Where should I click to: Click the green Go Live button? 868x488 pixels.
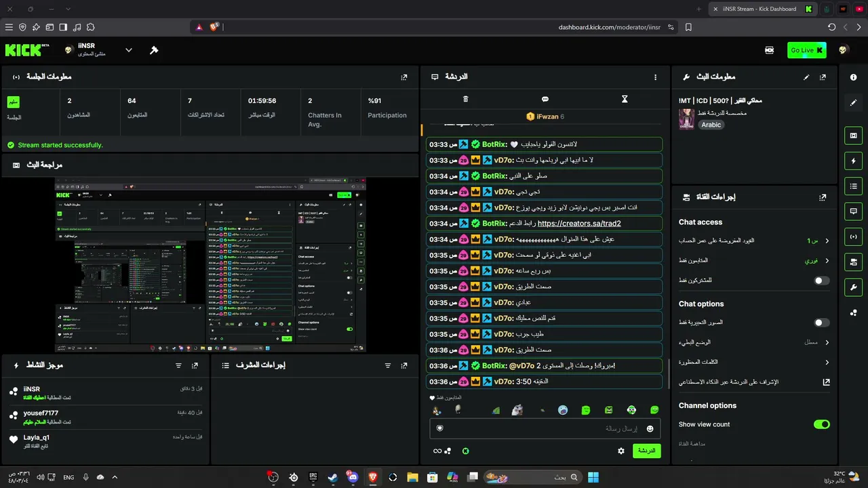tap(806, 50)
